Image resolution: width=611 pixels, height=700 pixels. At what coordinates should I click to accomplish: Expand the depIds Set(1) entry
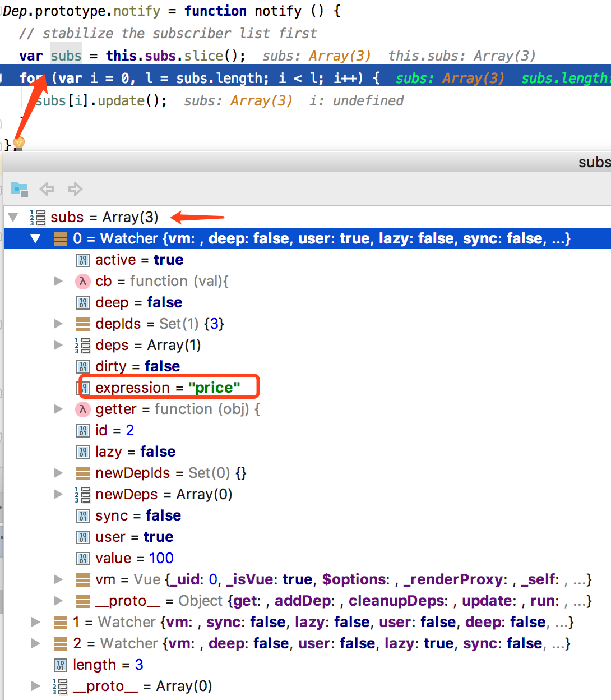click(58, 324)
